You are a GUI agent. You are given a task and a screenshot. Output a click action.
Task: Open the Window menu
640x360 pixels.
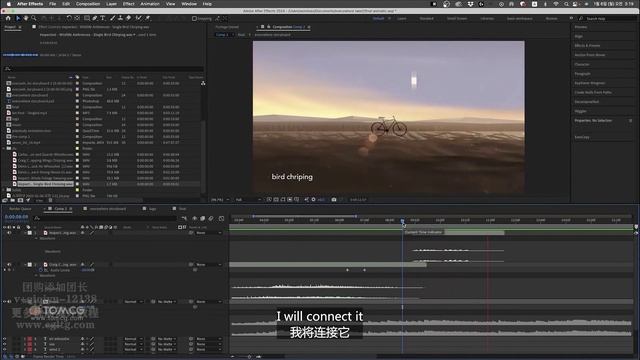(189, 4)
